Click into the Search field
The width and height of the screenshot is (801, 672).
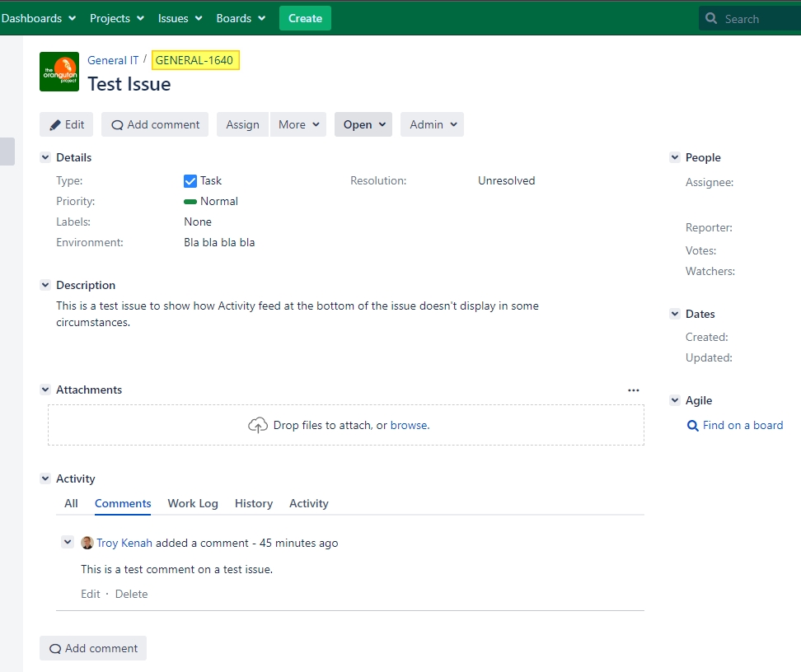click(x=749, y=18)
